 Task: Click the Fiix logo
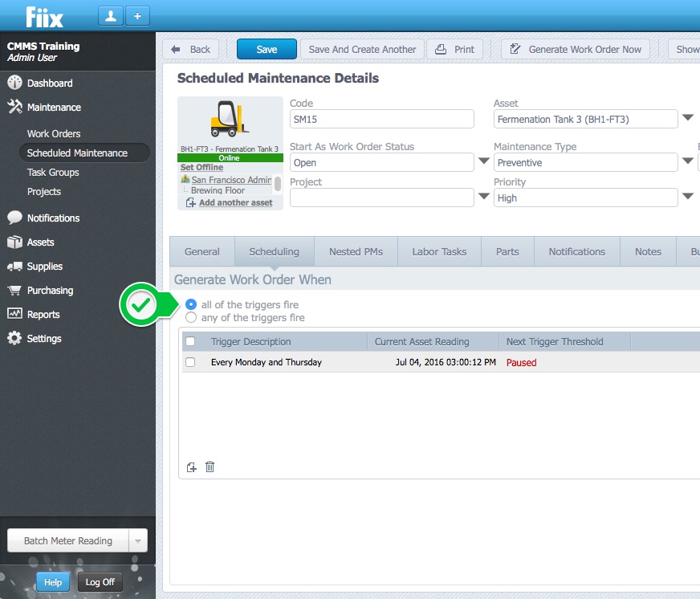pyautogui.click(x=44, y=17)
